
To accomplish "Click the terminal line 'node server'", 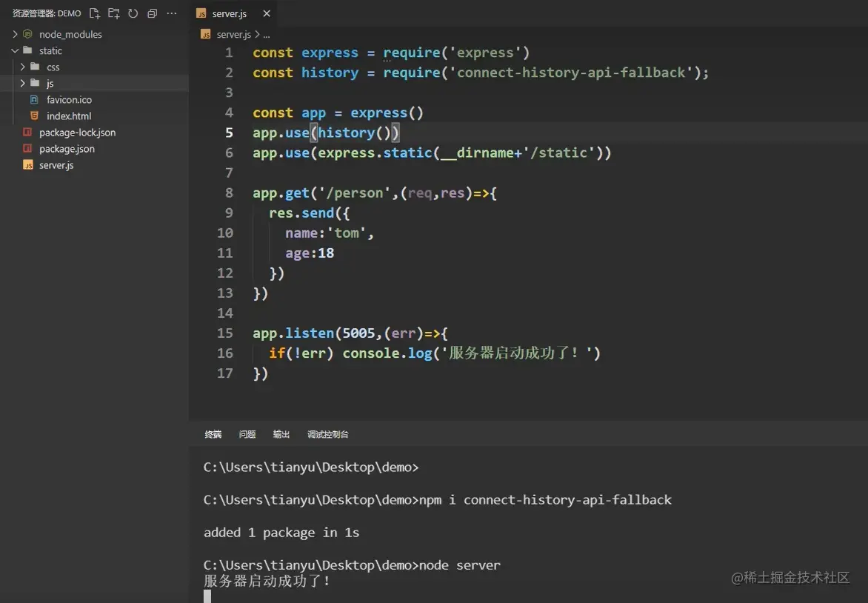I will click(459, 565).
